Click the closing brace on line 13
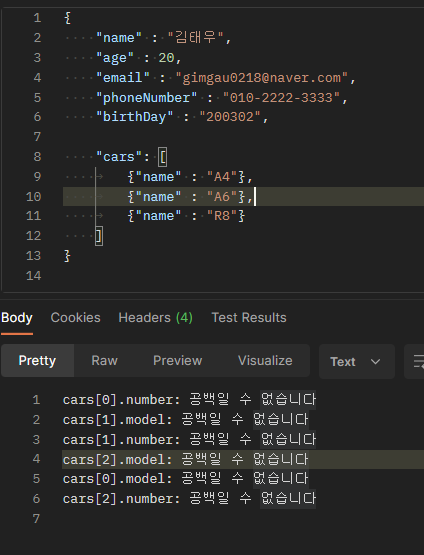 [67, 256]
